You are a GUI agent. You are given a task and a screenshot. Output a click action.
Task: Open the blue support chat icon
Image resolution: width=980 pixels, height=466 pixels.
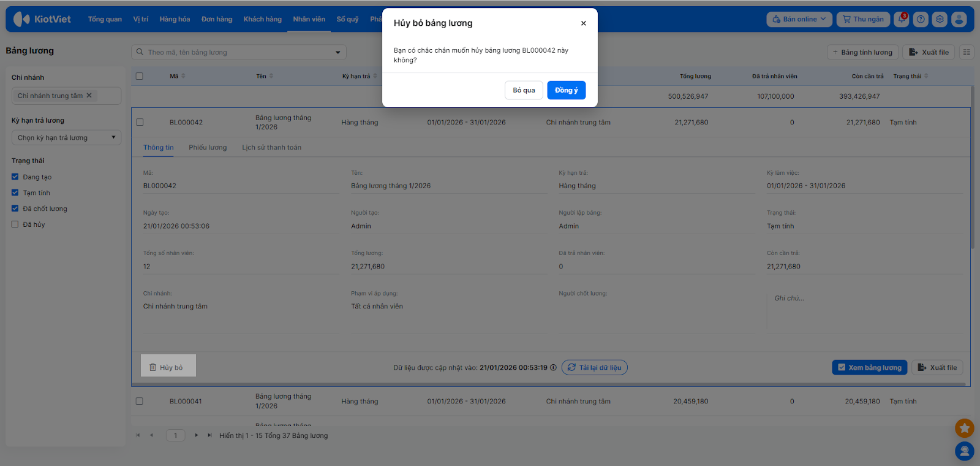965,451
